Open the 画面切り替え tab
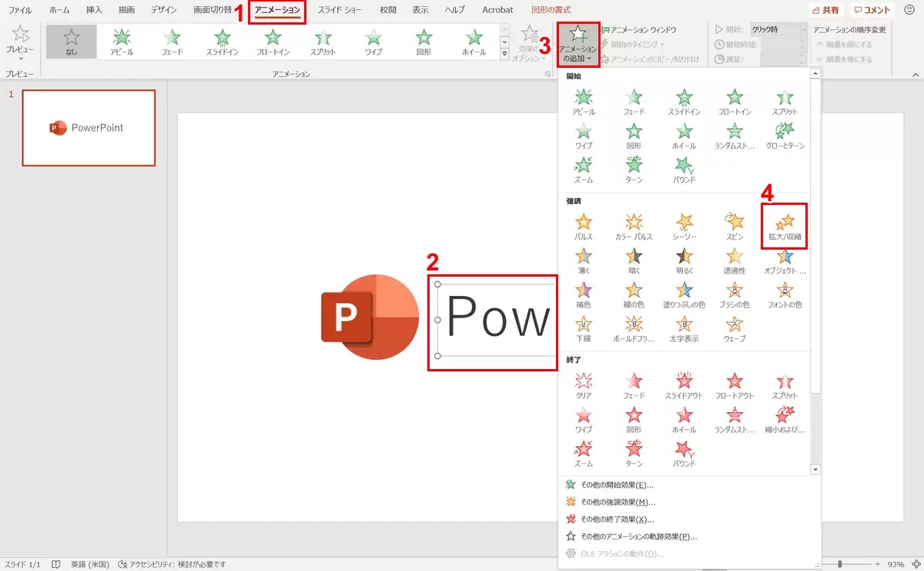The width and height of the screenshot is (924, 571). point(213,11)
